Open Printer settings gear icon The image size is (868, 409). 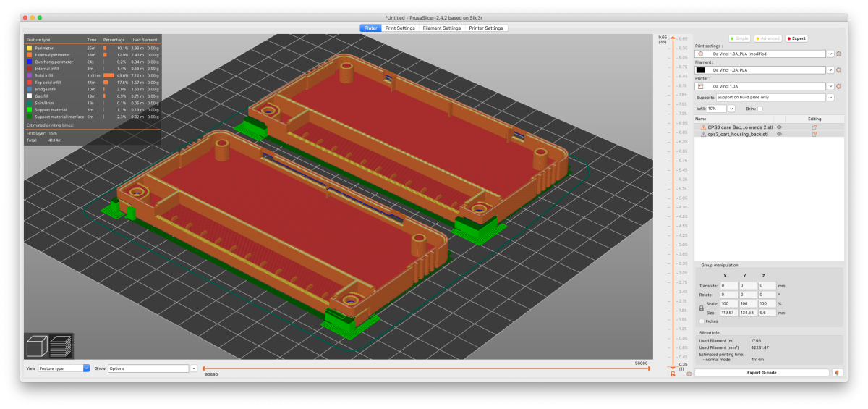[839, 86]
